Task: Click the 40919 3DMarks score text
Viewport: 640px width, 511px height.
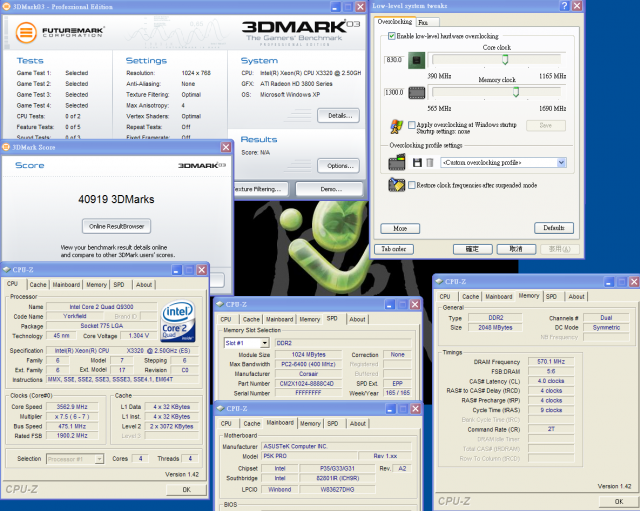Action: pyautogui.click(x=116, y=199)
